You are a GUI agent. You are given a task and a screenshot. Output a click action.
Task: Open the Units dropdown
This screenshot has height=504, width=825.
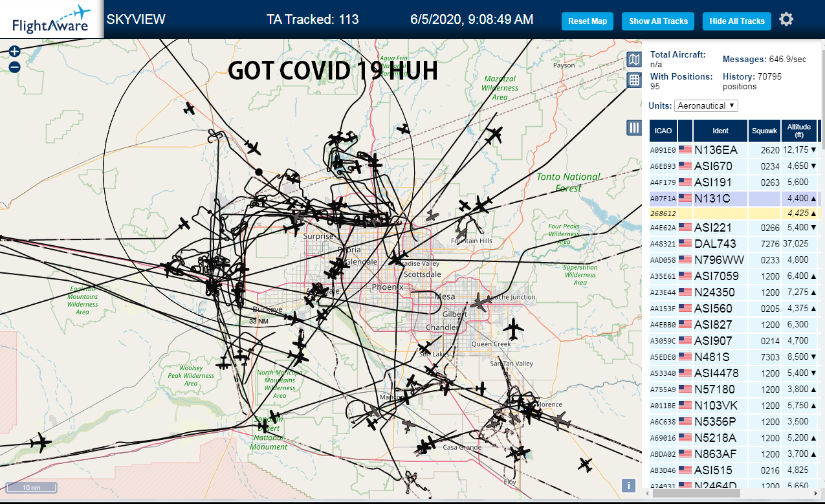706,105
